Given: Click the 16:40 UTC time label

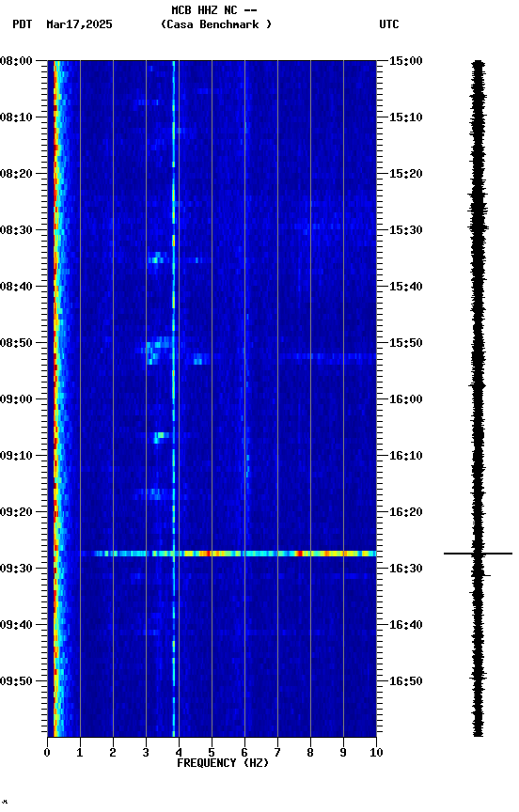Looking at the screenshot, I should [406, 625].
